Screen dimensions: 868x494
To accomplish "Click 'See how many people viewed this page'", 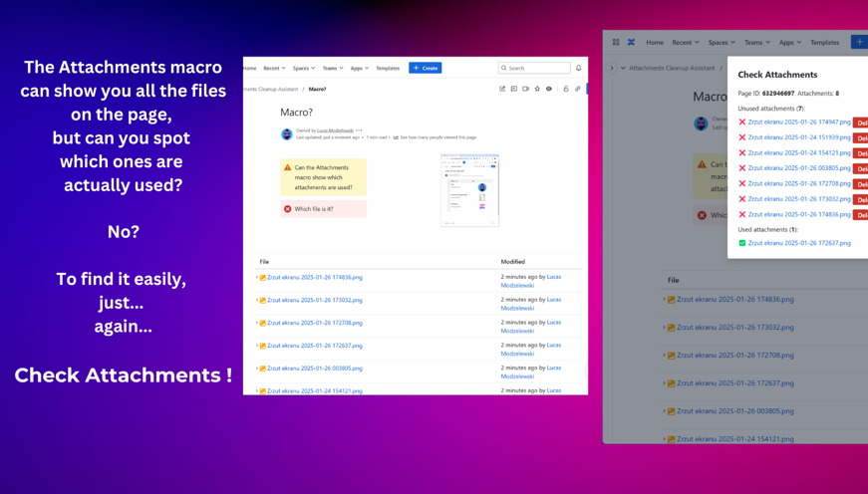I will click(437, 137).
